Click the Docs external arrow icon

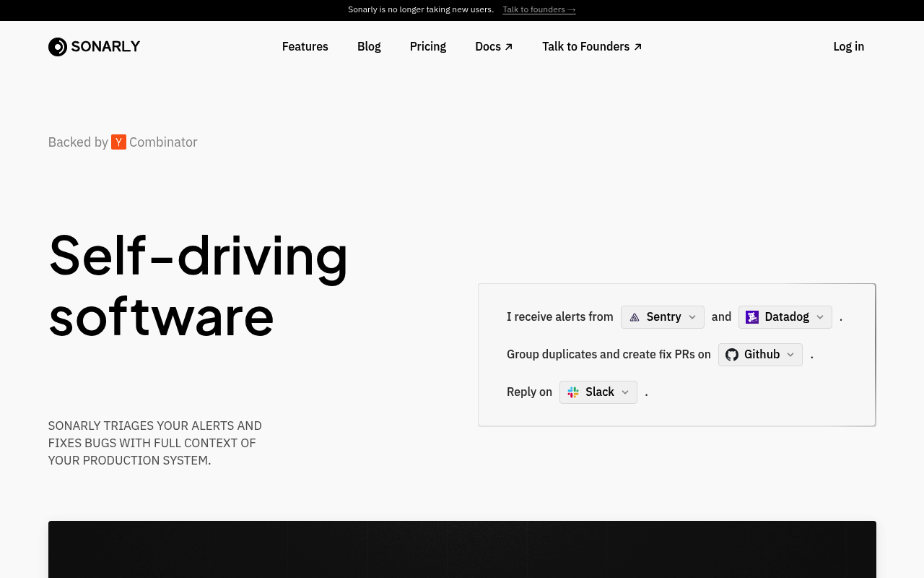pos(509,47)
